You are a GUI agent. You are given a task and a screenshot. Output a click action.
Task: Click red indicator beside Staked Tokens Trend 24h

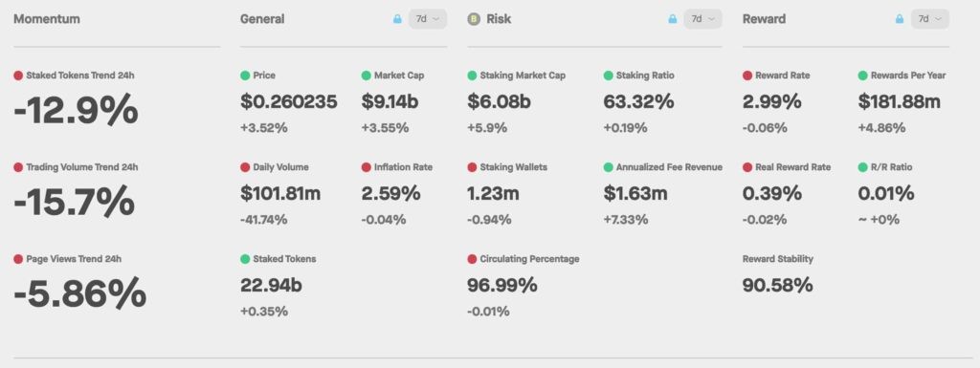(18, 76)
